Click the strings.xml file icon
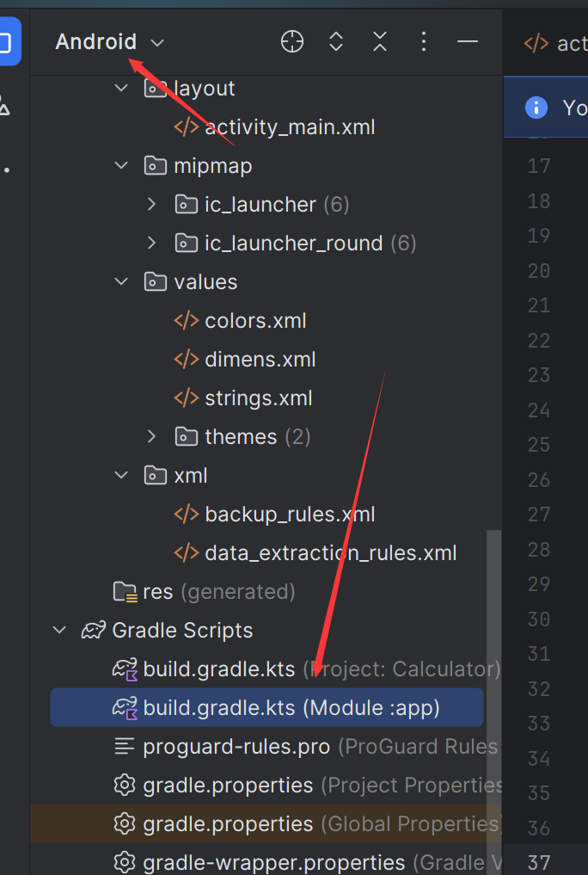This screenshot has width=588, height=875. pyautogui.click(x=187, y=397)
